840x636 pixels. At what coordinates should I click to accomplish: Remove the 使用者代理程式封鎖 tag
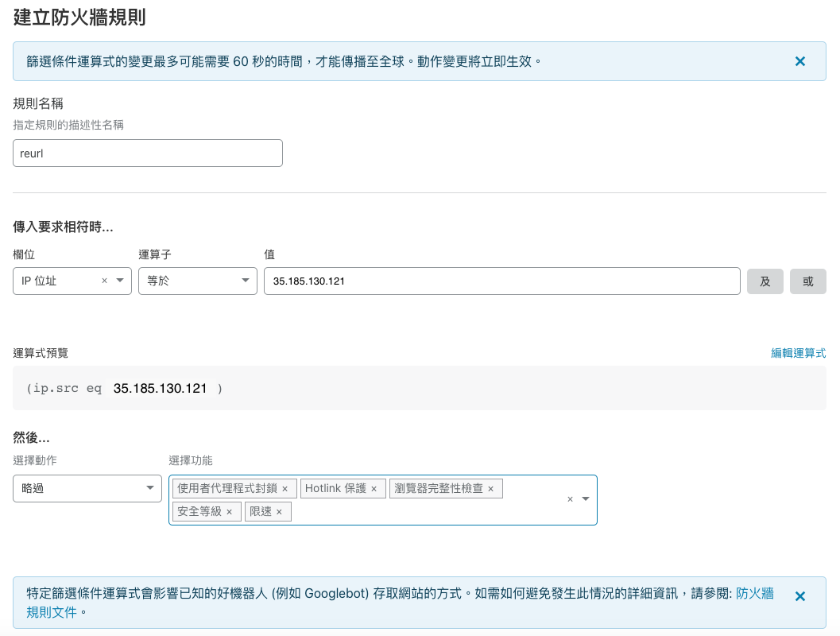[285, 488]
